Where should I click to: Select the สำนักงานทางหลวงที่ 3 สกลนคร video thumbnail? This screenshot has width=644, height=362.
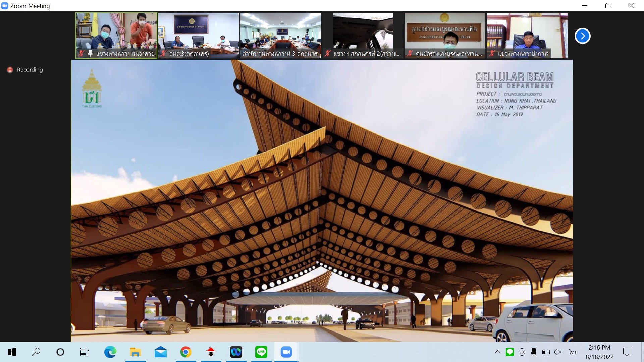280,35
